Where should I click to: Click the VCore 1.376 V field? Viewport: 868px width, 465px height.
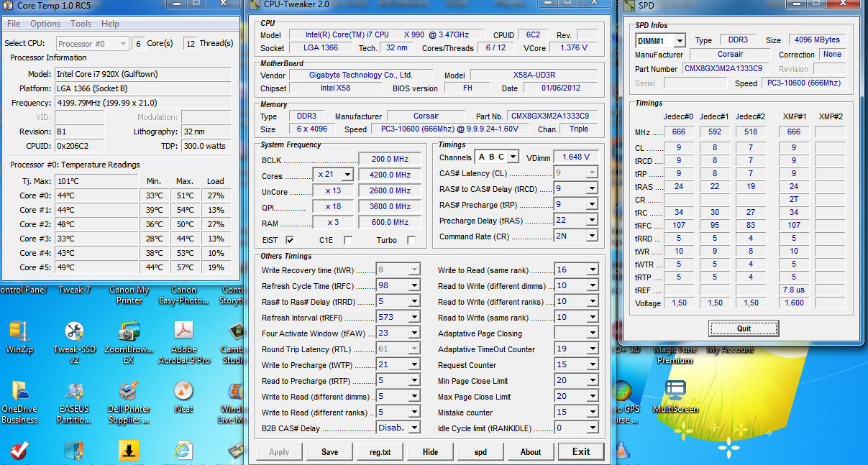572,48
